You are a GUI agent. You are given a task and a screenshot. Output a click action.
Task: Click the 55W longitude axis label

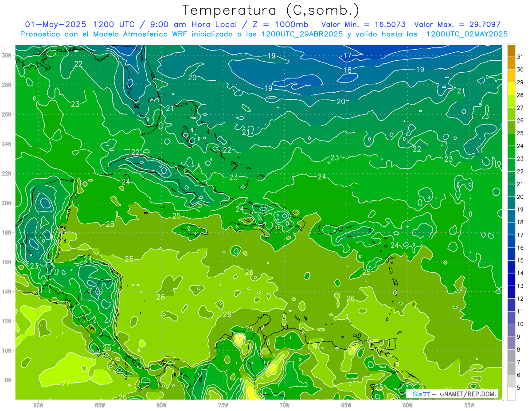pyautogui.click(x=469, y=406)
